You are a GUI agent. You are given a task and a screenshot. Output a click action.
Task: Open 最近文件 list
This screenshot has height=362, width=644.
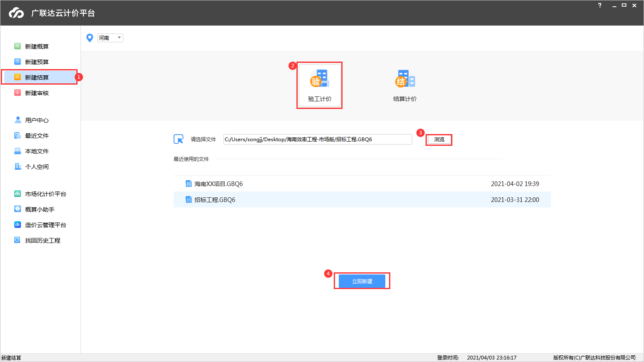click(x=37, y=136)
